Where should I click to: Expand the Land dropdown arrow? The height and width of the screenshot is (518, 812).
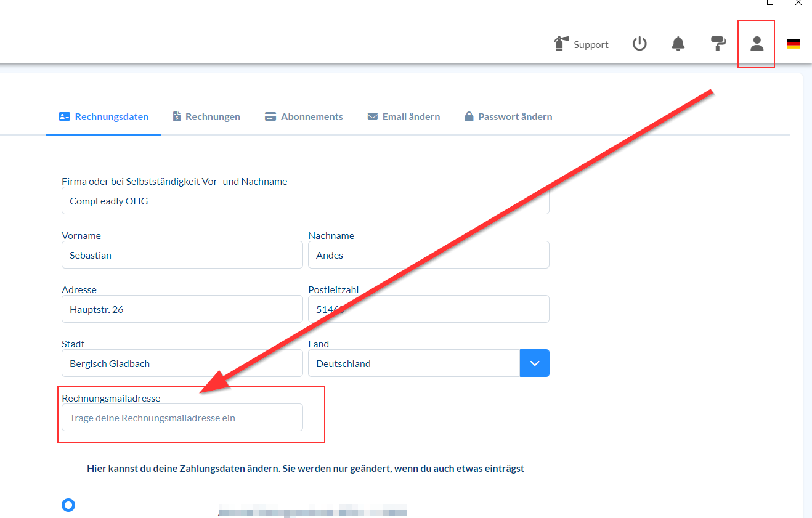[534, 363]
